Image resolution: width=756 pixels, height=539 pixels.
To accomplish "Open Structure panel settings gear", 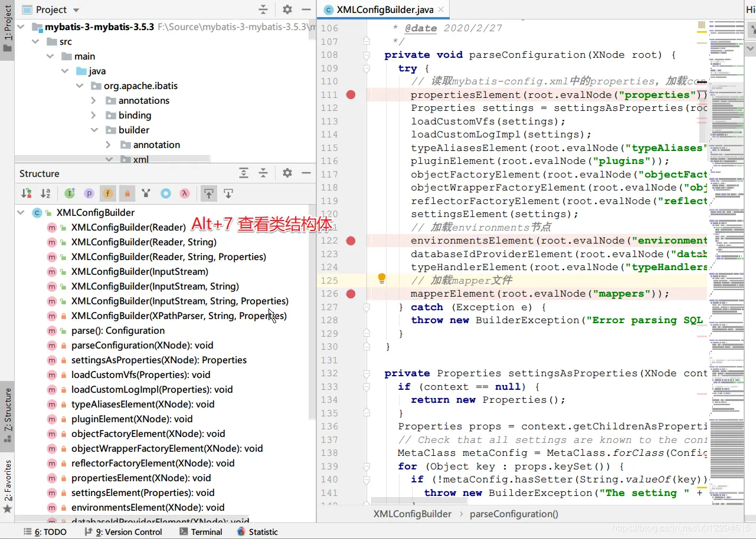I will tap(287, 173).
